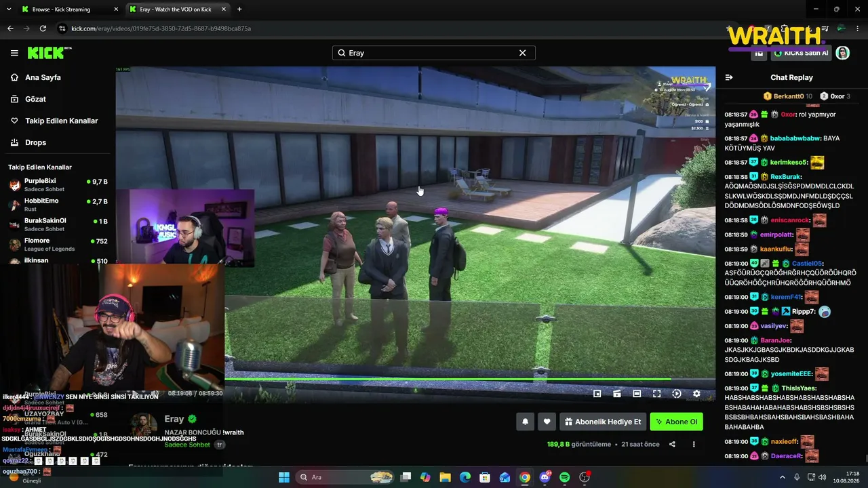The image size is (868, 488).
Task: Open Task View on taskbar
Action: tap(406, 477)
